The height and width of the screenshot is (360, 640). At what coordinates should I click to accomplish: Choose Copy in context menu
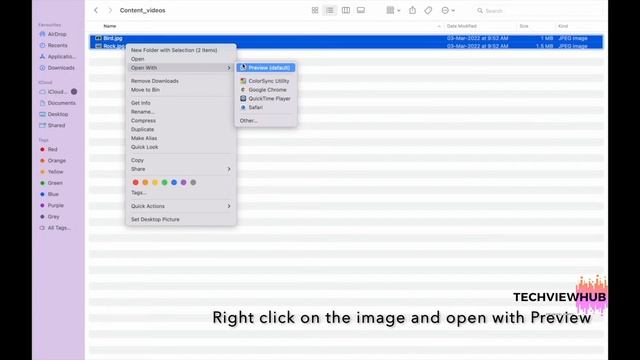(x=180, y=160)
